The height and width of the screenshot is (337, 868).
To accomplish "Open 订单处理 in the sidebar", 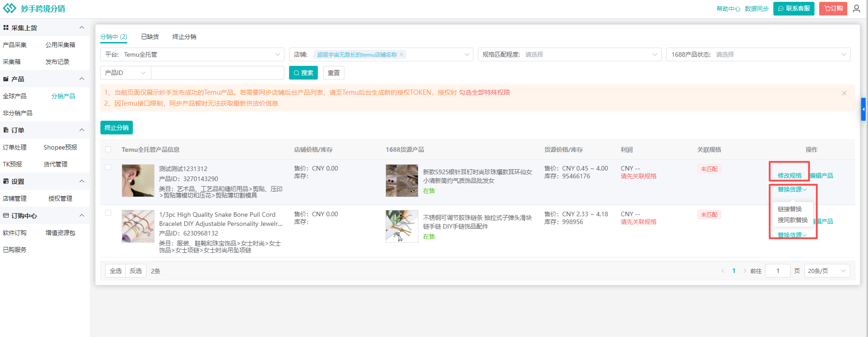I will point(15,147).
